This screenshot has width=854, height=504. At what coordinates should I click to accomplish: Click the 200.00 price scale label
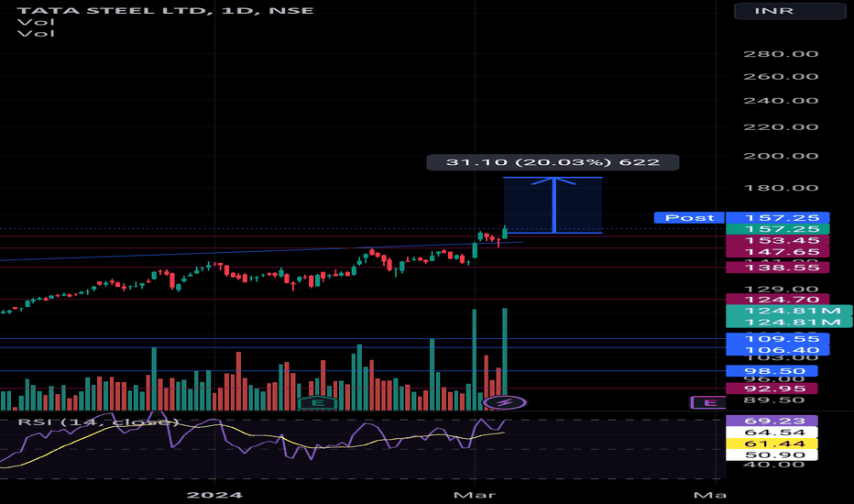(x=781, y=156)
